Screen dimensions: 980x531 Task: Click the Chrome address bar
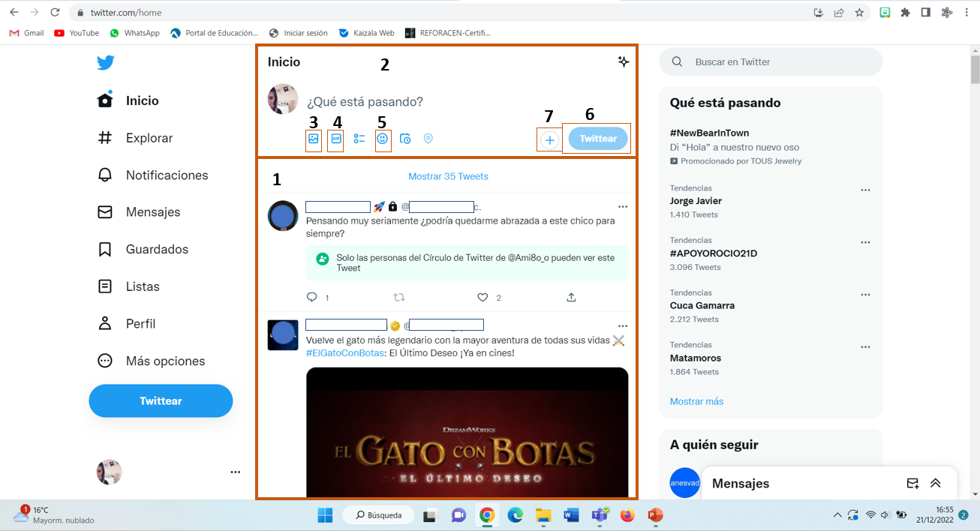443,13
